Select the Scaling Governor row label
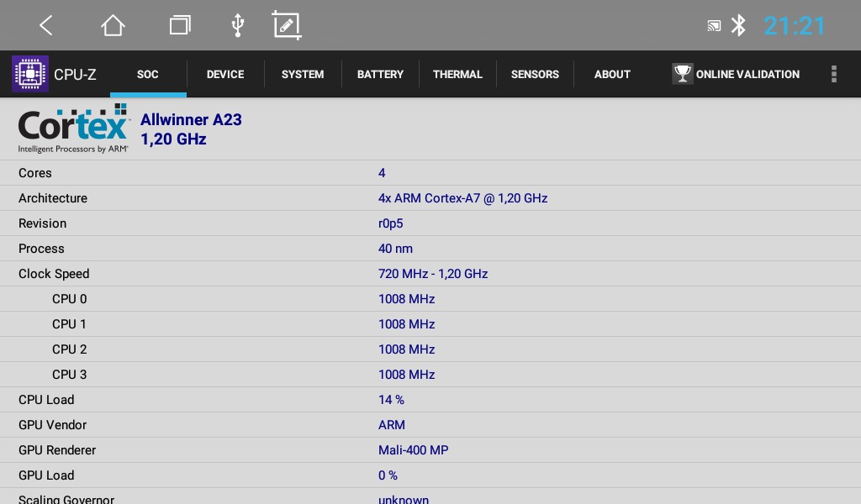The height and width of the screenshot is (504, 861). [x=66, y=499]
